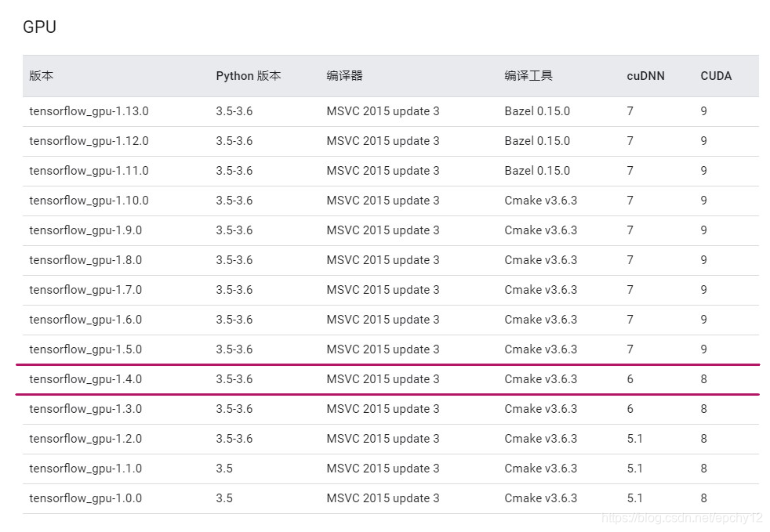Click Python 3.5 in the 1.1.0 row
This screenshot has height=532, width=770.
[224, 469]
